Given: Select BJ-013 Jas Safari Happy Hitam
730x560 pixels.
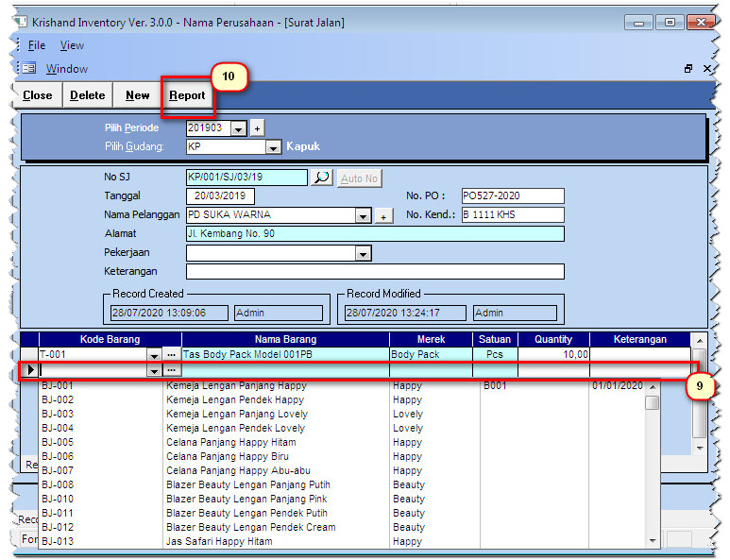Looking at the screenshot, I should (x=342, y=541).
